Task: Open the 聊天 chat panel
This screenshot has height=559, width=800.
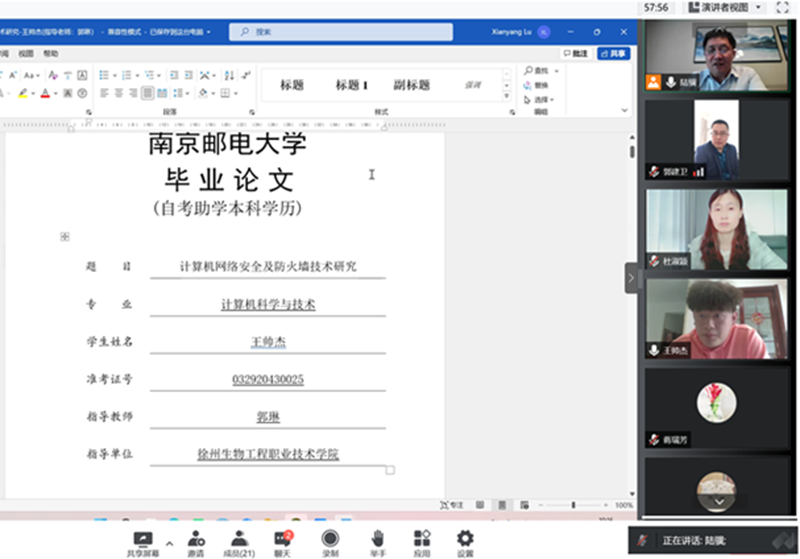Action: point(283,539)
